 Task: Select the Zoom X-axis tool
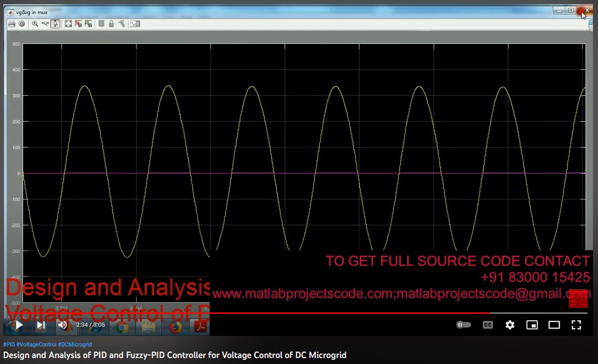click(45, 23)
